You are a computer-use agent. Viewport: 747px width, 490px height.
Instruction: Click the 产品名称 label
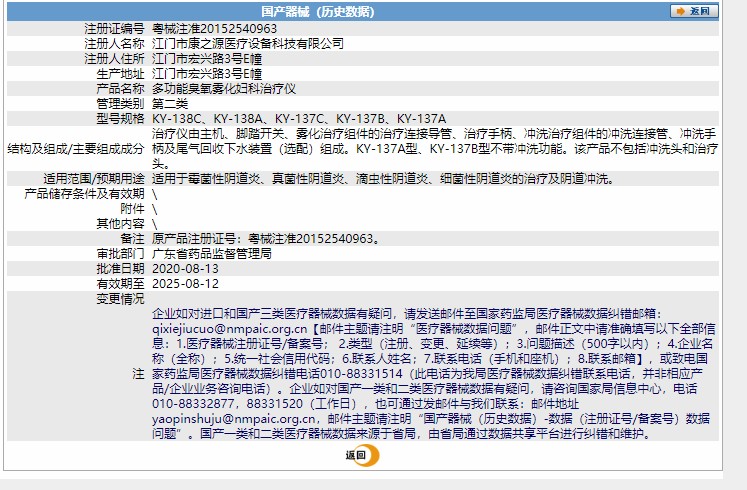[120, 89]
